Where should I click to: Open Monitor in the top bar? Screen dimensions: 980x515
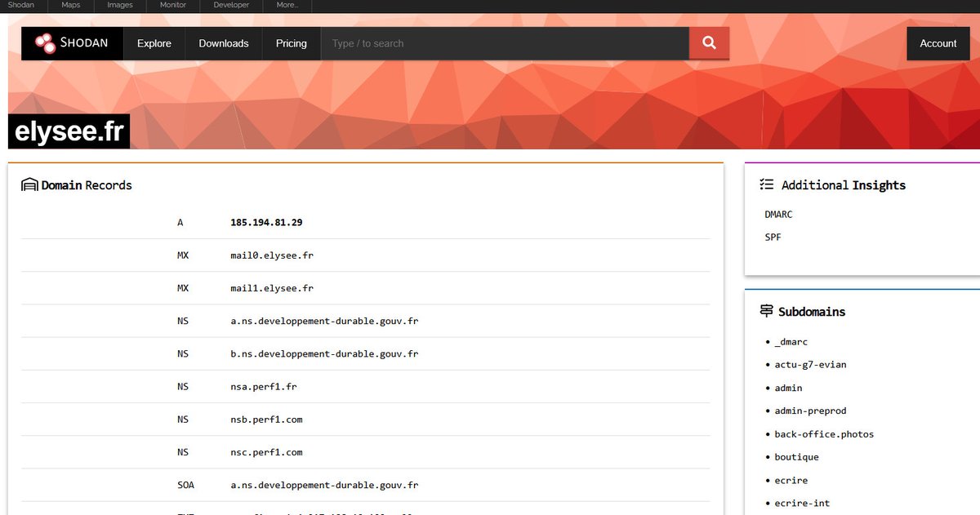coord(173,5)
